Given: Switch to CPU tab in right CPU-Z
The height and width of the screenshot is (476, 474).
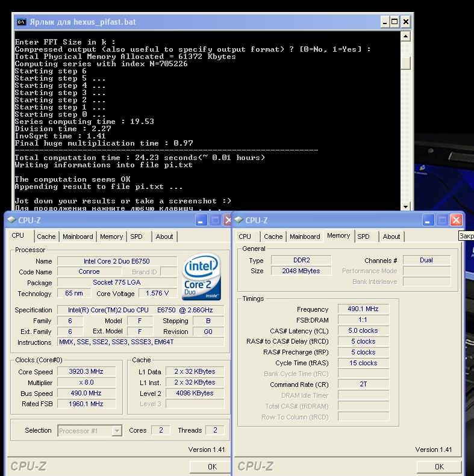Looking at the screenshot, I should 245,236.
